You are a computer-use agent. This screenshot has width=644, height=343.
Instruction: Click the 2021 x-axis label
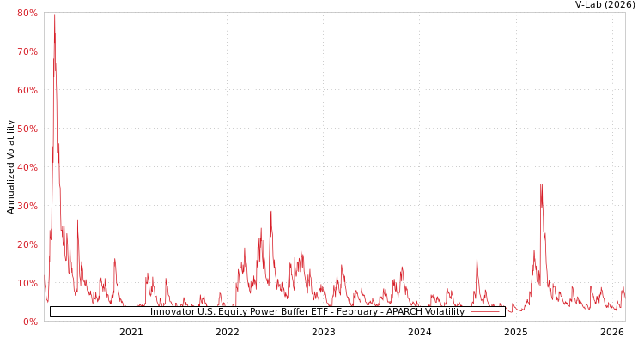131,333
